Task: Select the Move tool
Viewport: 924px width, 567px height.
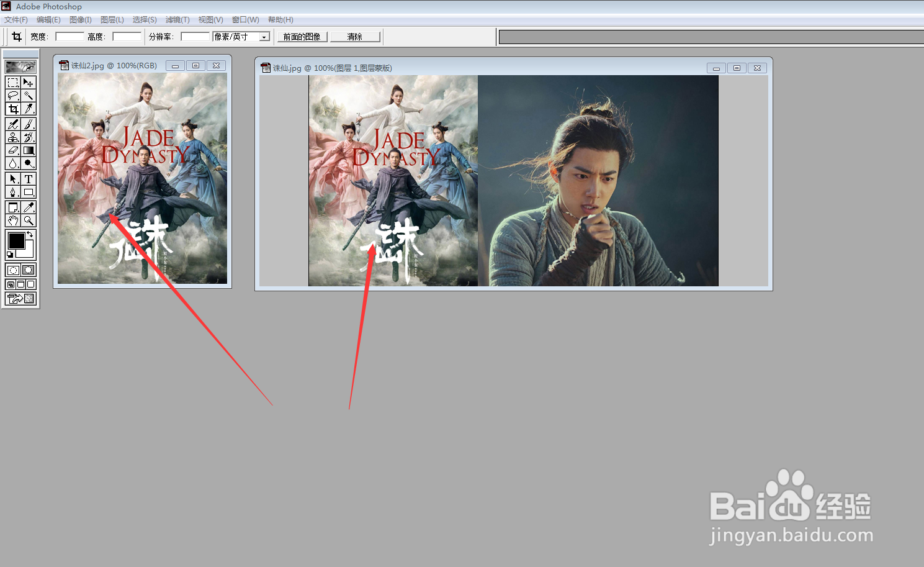Action: point(29,83)
